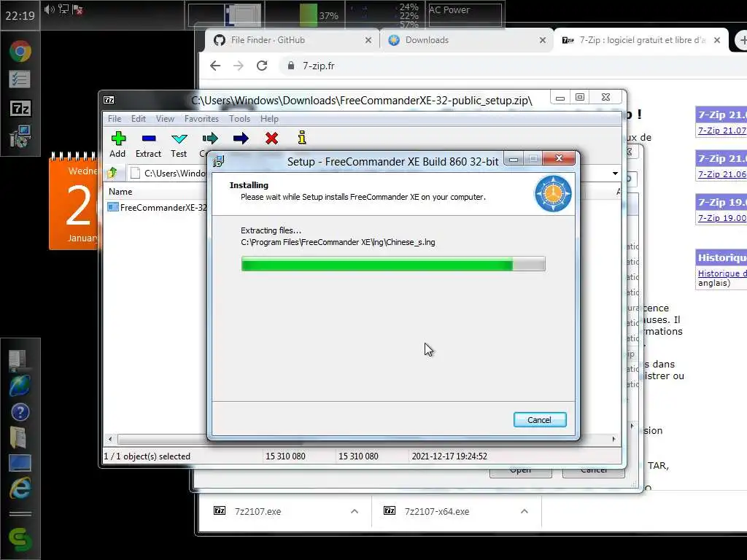Open the Favorites menu in 7-Zip

click(x=201, y=119)
